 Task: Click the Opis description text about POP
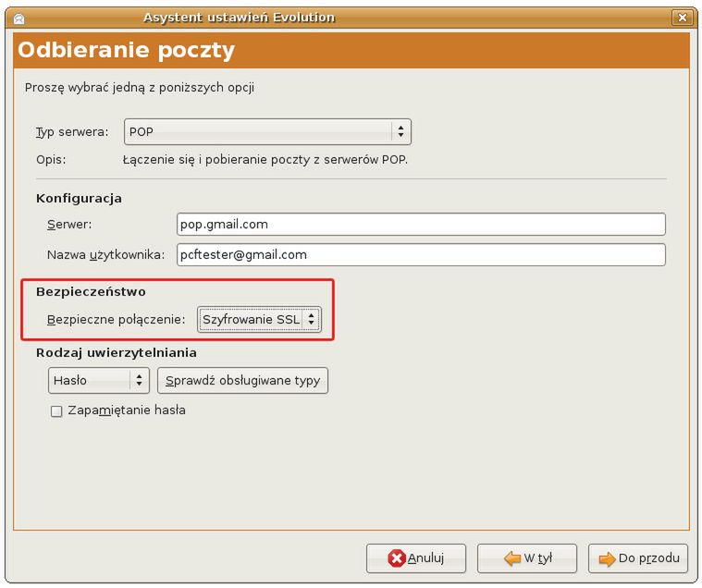[x=265, y=160]
